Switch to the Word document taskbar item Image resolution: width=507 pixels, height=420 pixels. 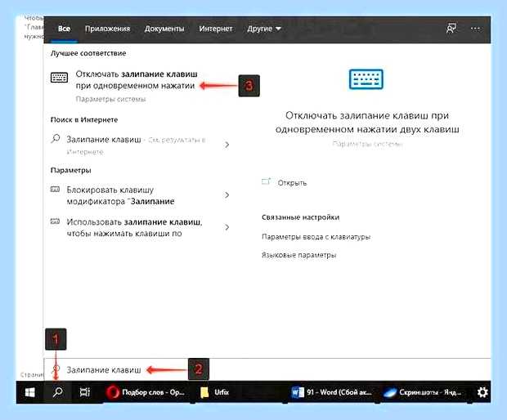[331, 392]
